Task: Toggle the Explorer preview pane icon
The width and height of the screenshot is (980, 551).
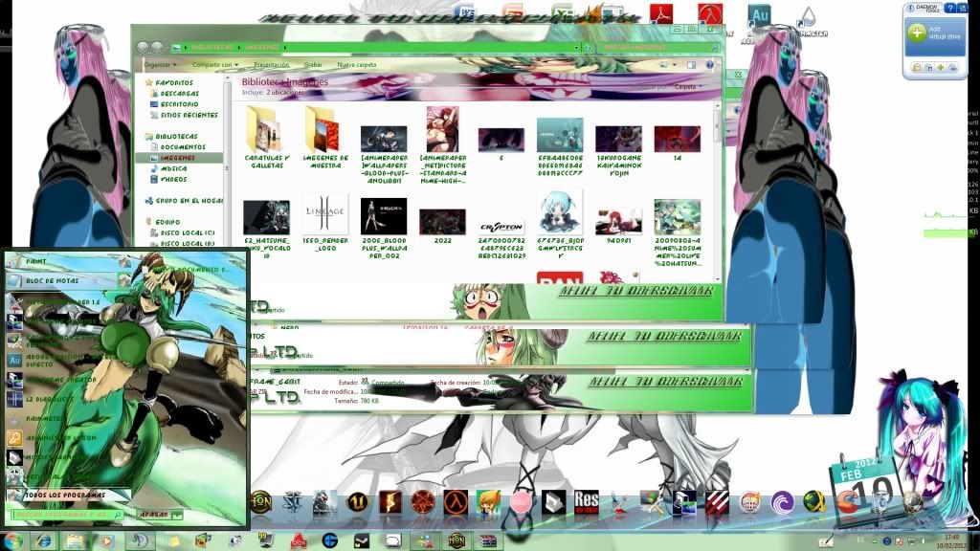Action: [x=691, y=64]
